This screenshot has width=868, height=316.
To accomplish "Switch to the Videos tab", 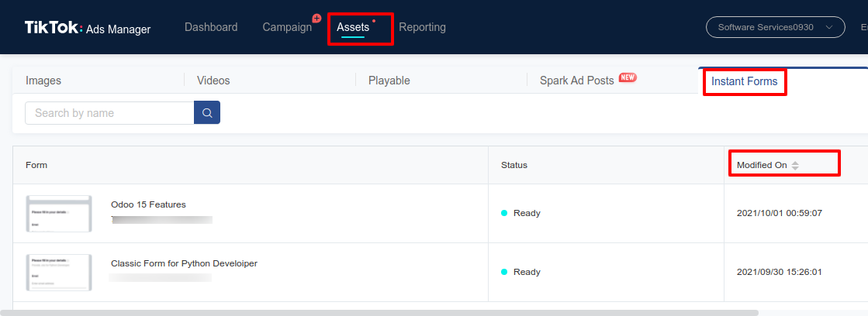I will pyautogui.click(x=213, y=81).
